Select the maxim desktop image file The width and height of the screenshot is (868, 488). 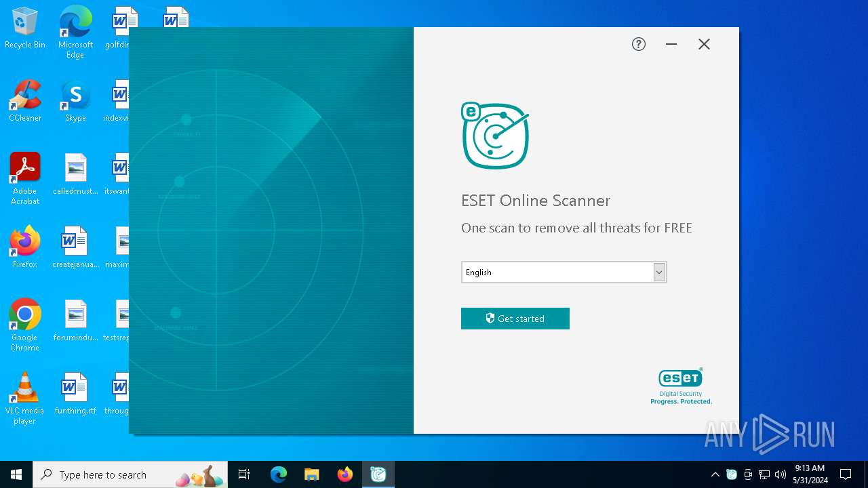pos(117,247)
